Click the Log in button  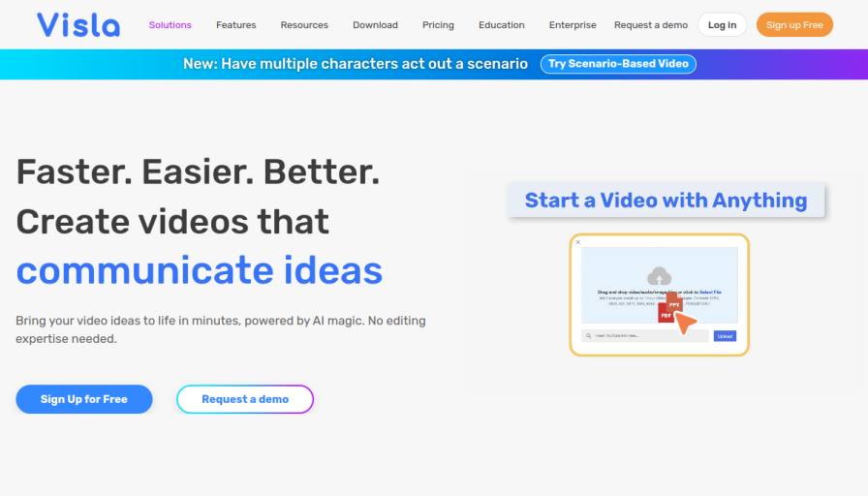click(x=722, y=25)
